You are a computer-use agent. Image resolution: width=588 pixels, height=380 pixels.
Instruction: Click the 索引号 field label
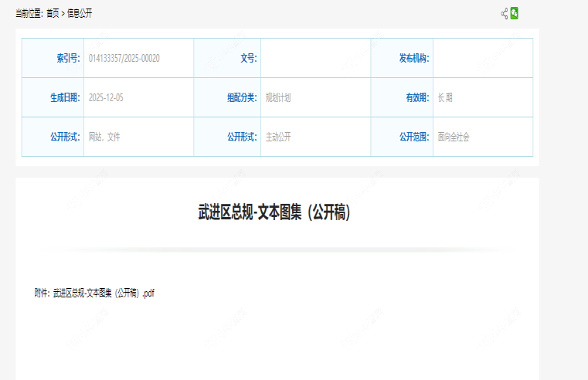(x=68, y=58)
